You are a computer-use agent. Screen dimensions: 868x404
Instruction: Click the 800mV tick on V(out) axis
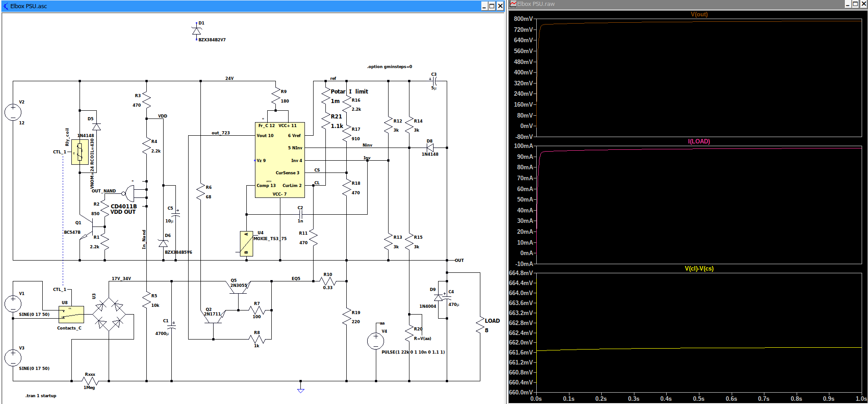[523, 19]
